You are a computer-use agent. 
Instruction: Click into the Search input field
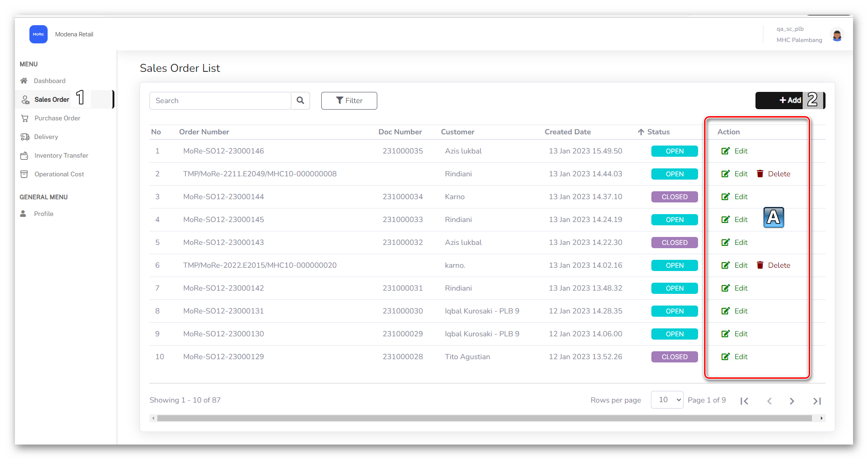220,101
